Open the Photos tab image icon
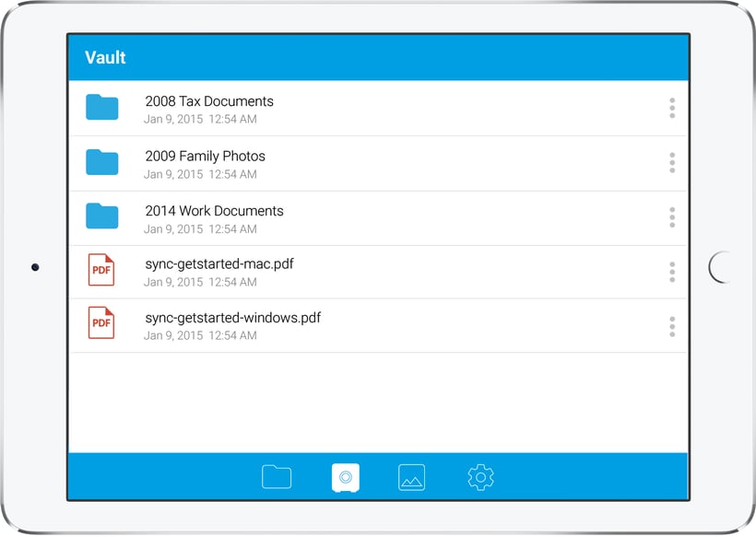Image resolution: width=756 pixels, height=537 pixels. 411,476
